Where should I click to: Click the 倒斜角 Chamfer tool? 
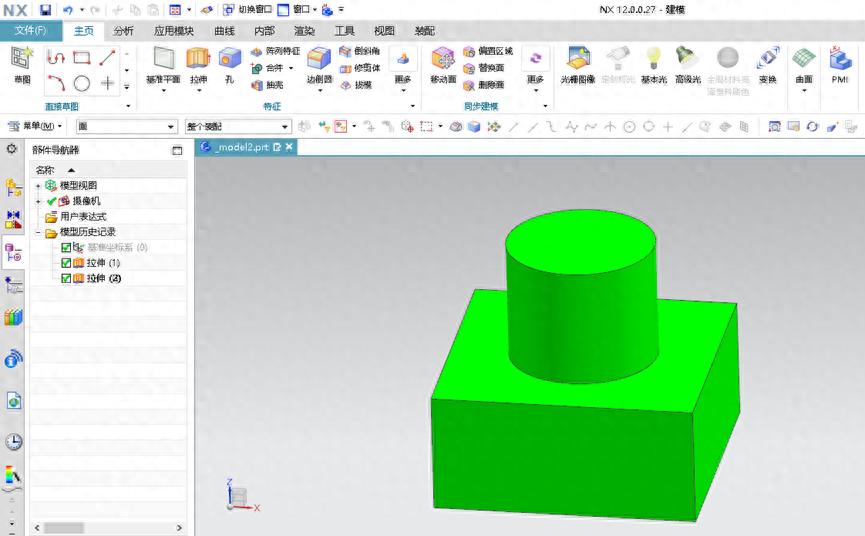click(359, 51)
